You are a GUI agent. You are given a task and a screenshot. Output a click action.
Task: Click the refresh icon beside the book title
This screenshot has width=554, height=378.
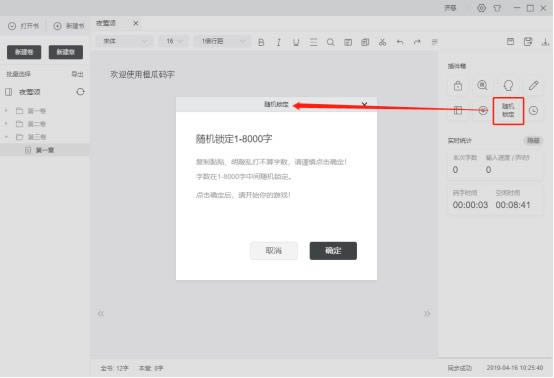tap(80, 92)
